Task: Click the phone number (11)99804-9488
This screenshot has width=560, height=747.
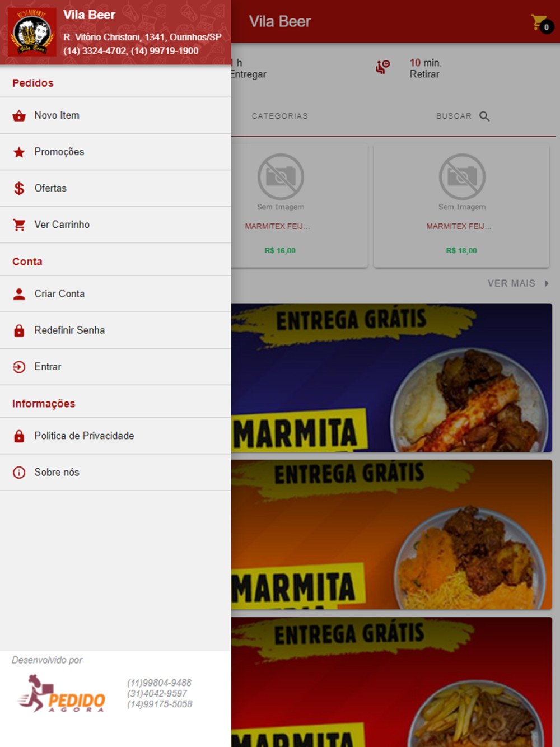Action: [x=159, y=683]
